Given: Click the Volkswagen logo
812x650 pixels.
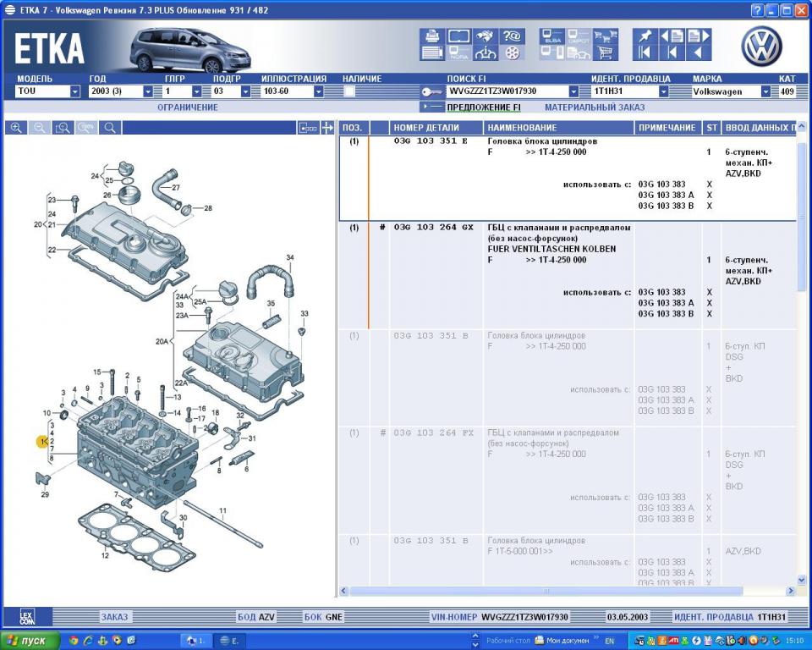Looking at the screenshot, I should coord(761,46).
